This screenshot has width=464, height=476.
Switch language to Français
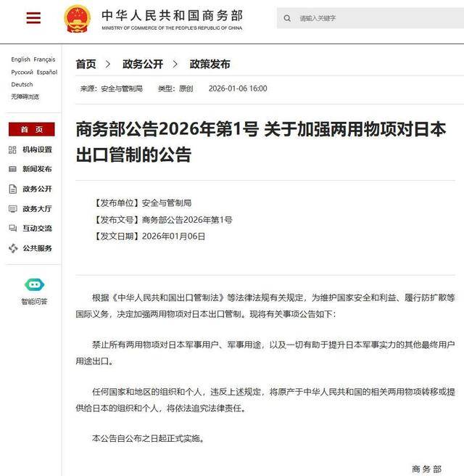click(x=44, y=59)
